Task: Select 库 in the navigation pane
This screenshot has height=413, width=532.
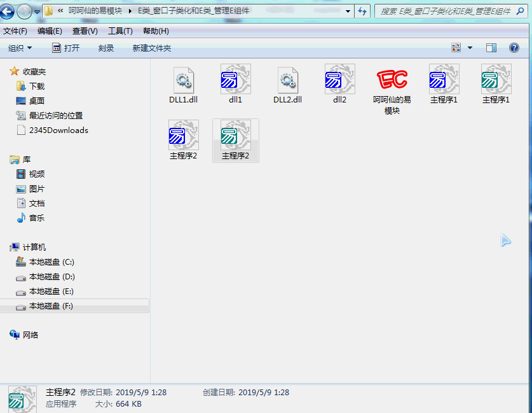Action: (27, 160)
